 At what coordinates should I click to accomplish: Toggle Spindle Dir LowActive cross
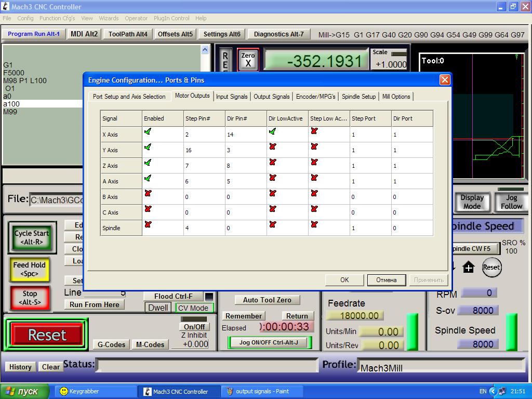coord(272,224)
